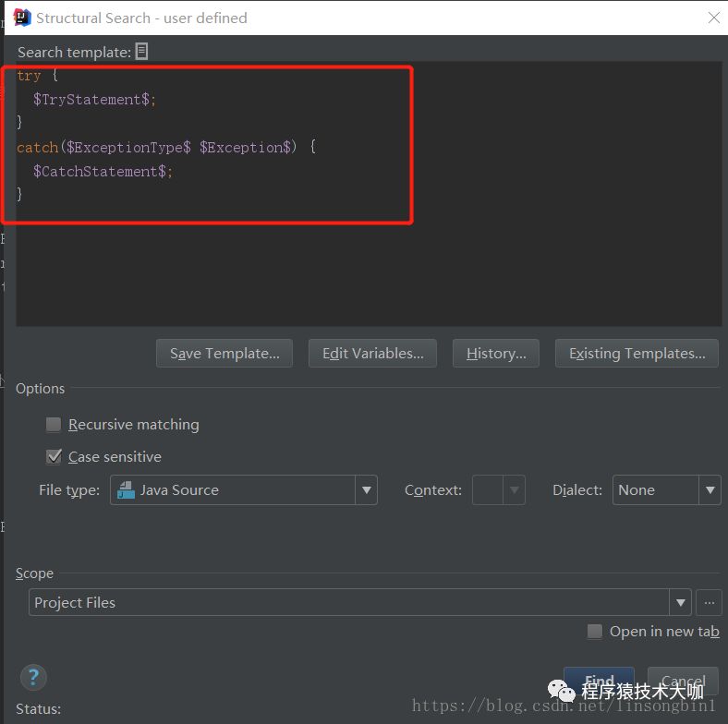The width and height of the screenshot is (728, 724).
Task: Open the Project Files scope dropdown arrow
Action: click(681, 602)
